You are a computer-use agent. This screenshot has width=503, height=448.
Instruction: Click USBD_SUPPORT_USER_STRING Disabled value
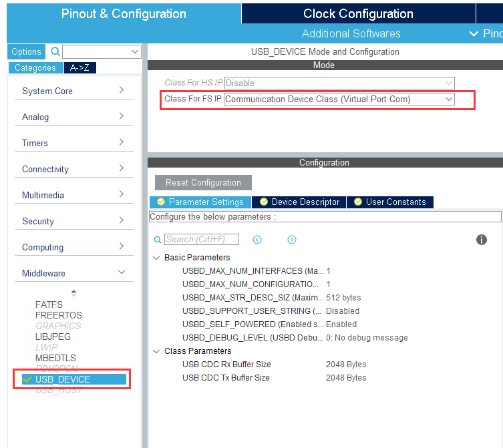click(x=343, y=310)
